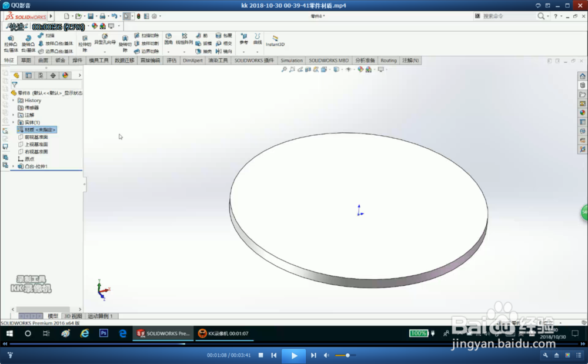Image resolution: width=588 pixels, height=364 pixels.
Task: Select 材质 <未指定> material item
Action: tap(36, 130)
